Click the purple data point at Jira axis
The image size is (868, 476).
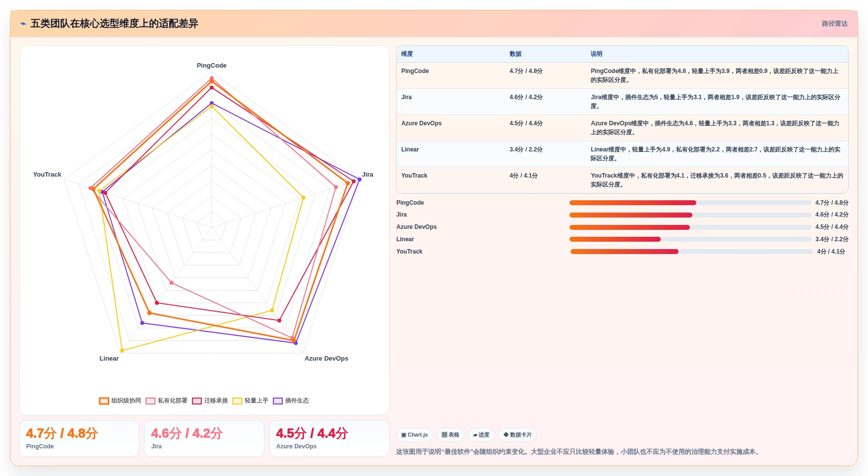359,180
